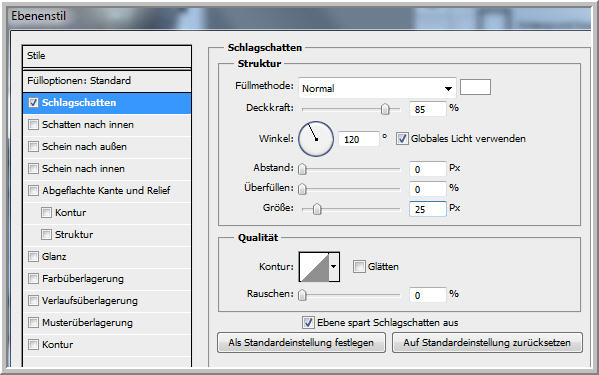
Task: Open the Verlaufsüberlagerung style settings
Action: coord(90,301)
